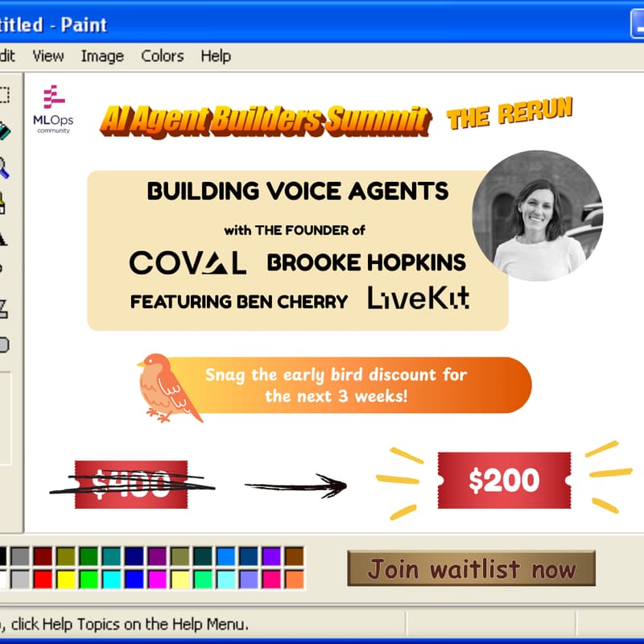
Task: Pick the bright yellow color swatch
Action: [x=66, y=579]
